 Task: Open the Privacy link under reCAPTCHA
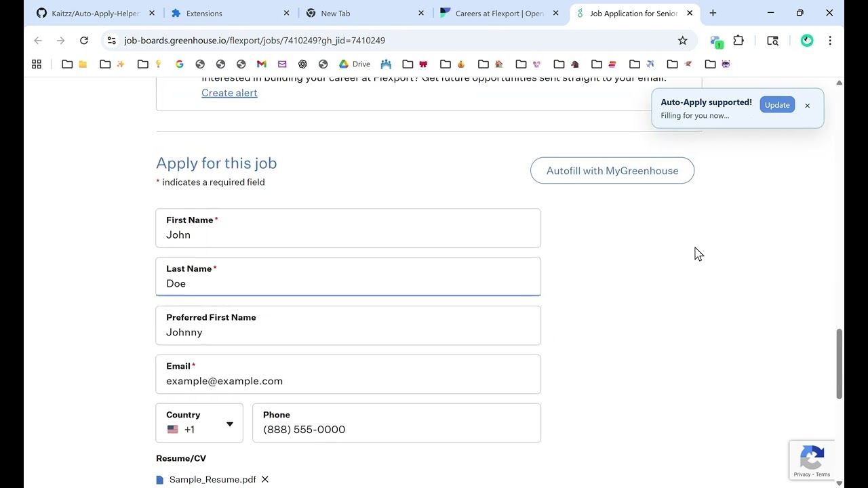[802, 474]
